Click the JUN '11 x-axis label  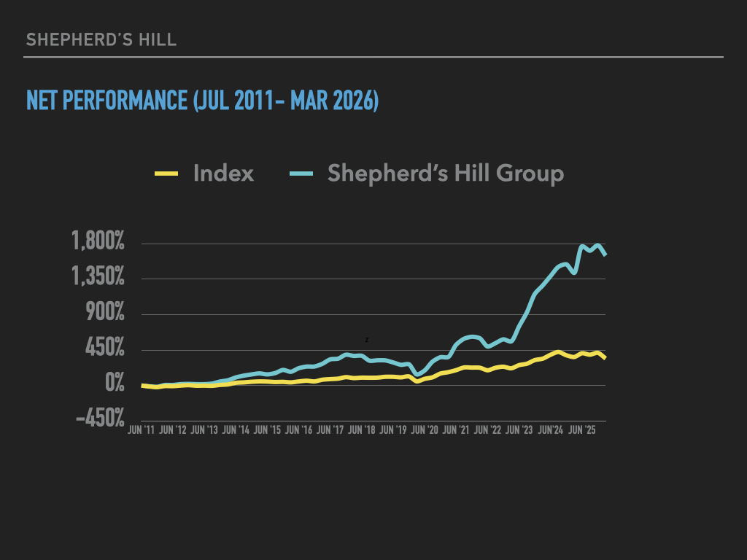pos(142,430)
